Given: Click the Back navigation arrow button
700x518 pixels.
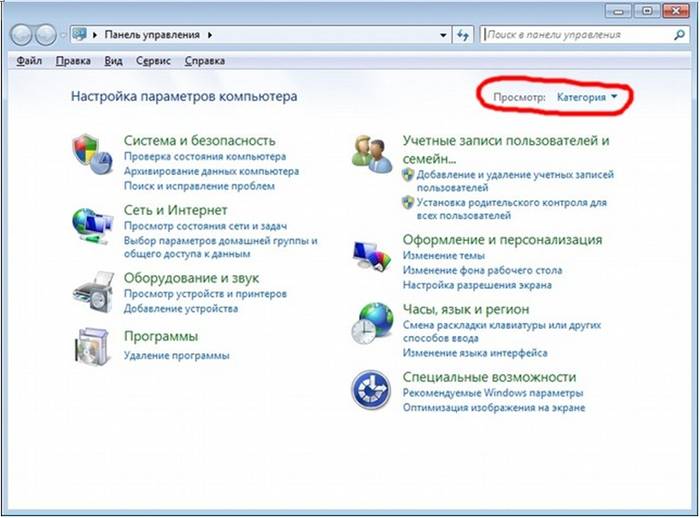Looking at the screenshot, I should 21,35.
